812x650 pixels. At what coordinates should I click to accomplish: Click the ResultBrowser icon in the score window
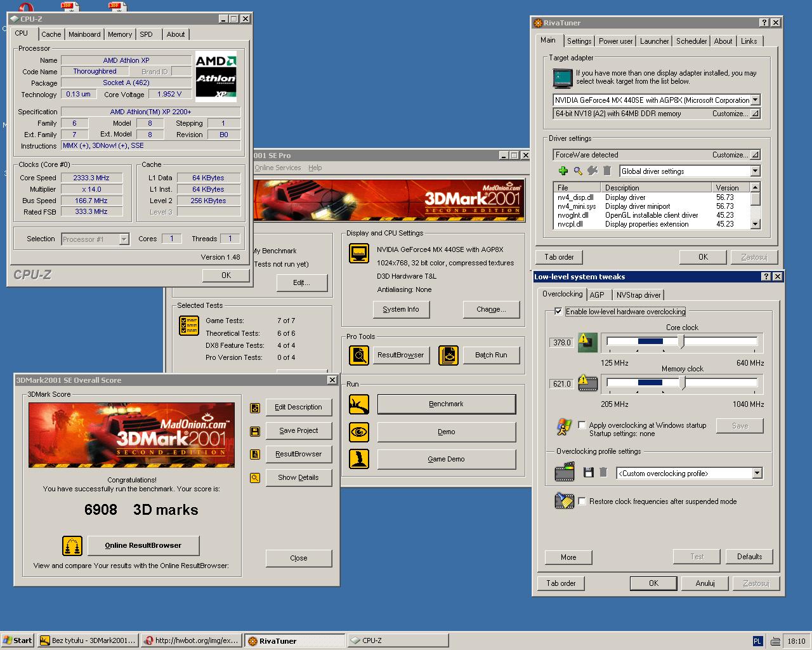255,454
